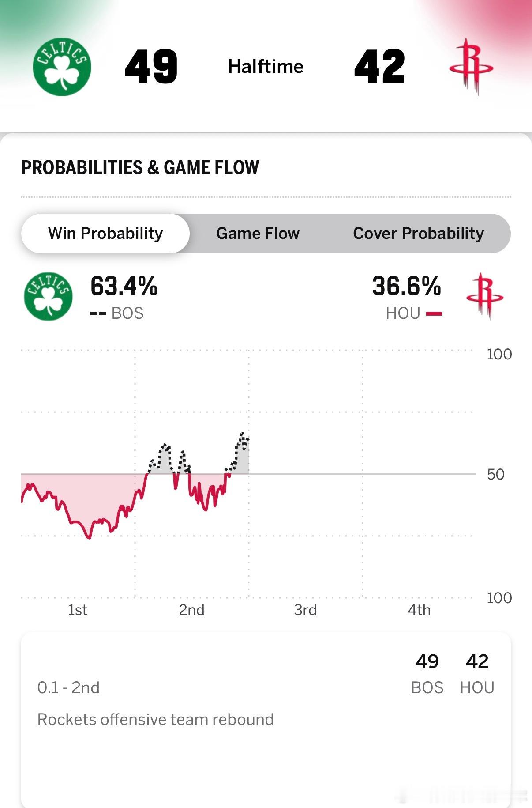Screen dimensions: 532x808
Task: Select the 1st quarter axis label
Action: (78, 610)
